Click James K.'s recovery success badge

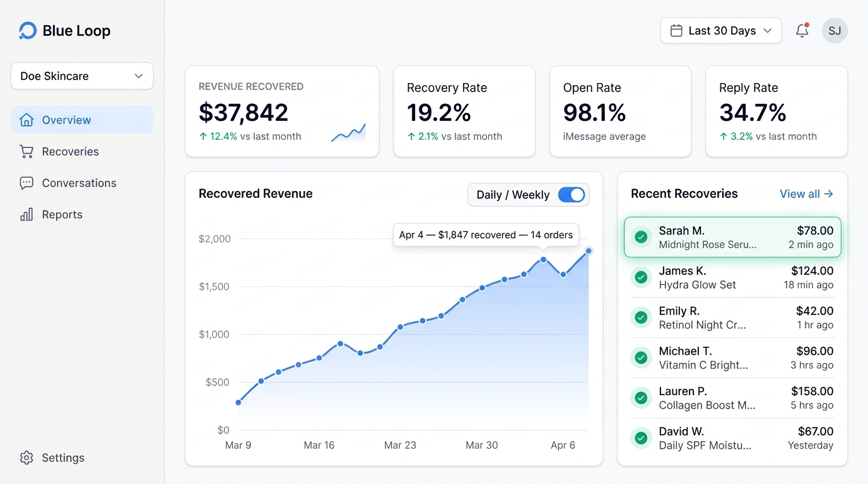pyautogui.click(x=641, y=277)
